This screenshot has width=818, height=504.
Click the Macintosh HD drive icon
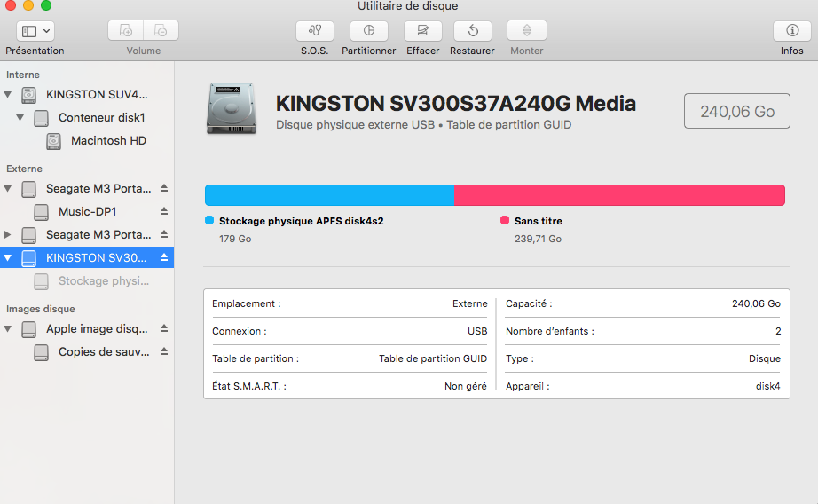pyautogui.click(x=53, y=141)
